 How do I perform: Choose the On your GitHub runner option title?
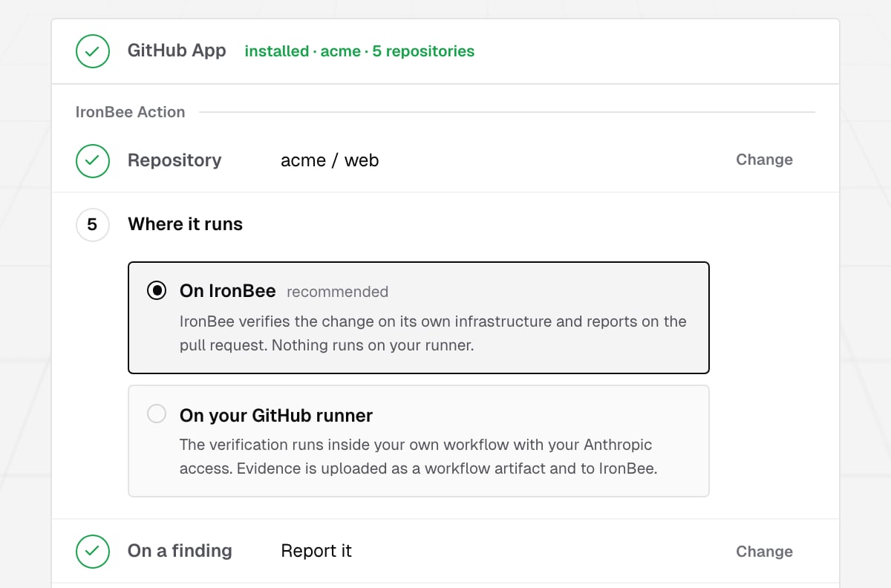[276, 415]
